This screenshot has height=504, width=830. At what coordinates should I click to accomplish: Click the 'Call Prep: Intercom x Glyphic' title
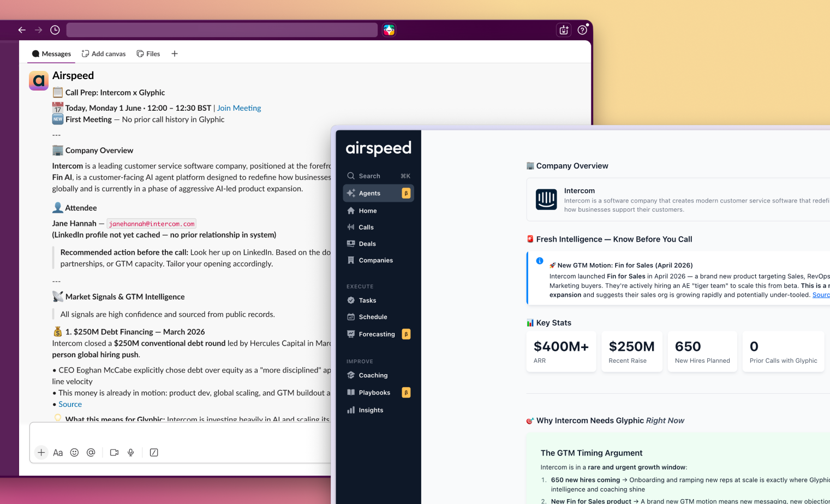pyautogui.click(x=115, y=93)
